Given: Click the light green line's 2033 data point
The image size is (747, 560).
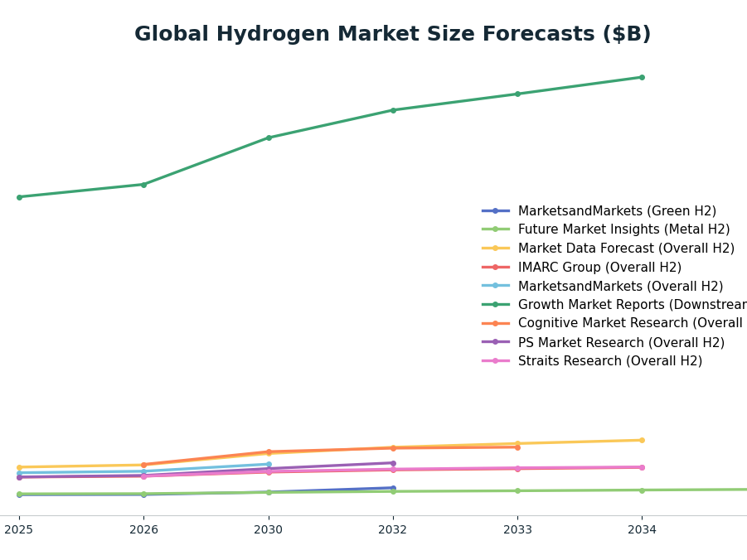Looking at the screenshot, I should [518, 491].
